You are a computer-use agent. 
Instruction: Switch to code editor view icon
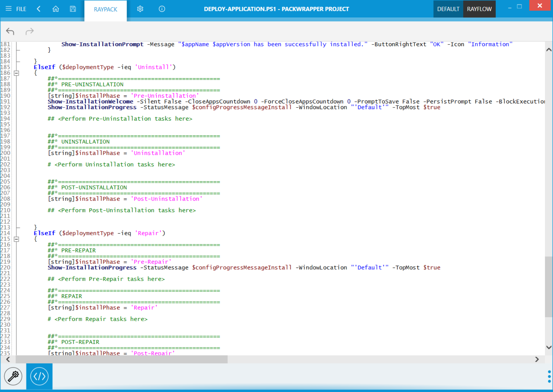coord(39,376)
